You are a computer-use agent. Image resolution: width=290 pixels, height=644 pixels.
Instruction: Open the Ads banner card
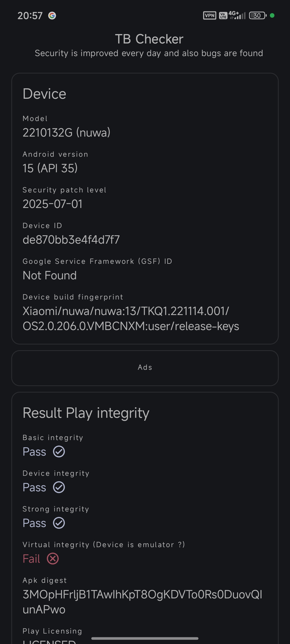(x=145, y=368)
